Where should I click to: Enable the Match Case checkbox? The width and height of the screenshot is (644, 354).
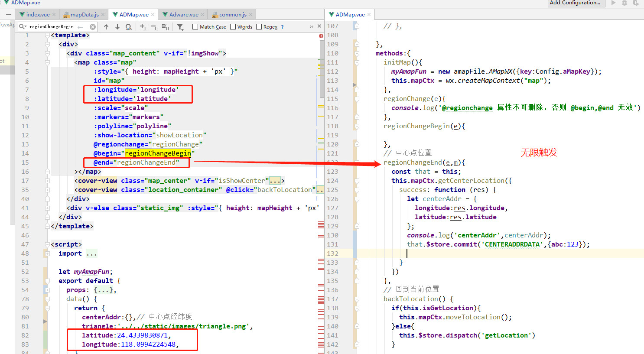[195, 27]
